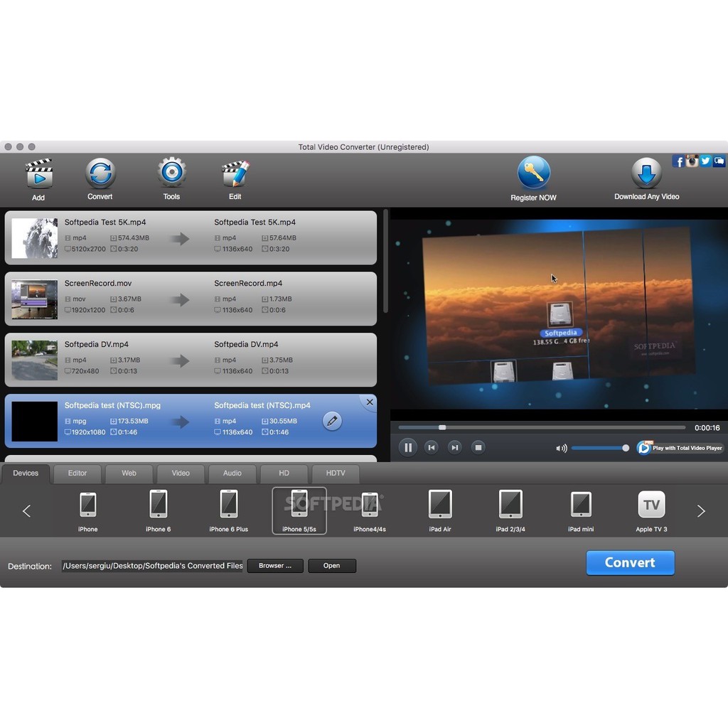728x728 pixels.
Task: Open the Edit clapperboard pencil icon
Action: tap(235, 173)
